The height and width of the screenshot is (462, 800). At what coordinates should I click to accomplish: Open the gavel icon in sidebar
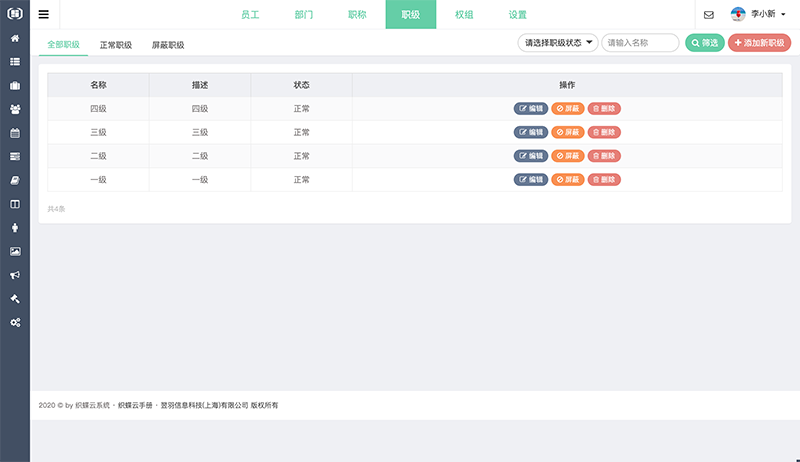(15, 299)
